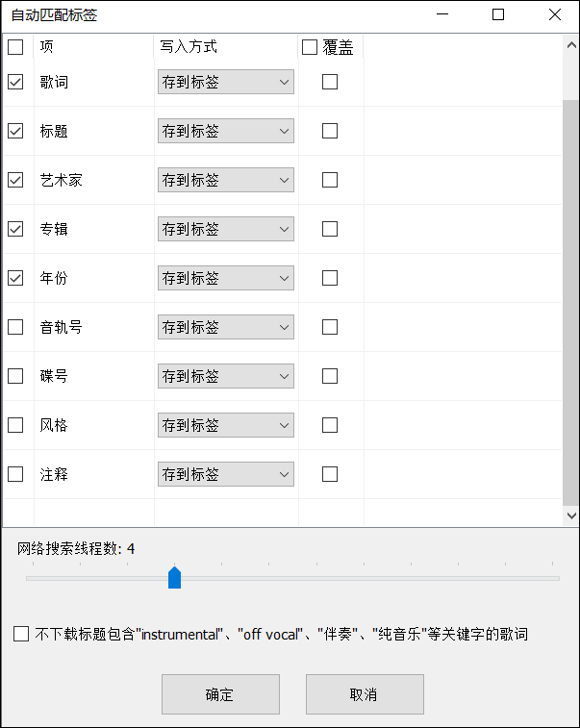Open 写入方式 dropdown for 注释

click(226, 474)
